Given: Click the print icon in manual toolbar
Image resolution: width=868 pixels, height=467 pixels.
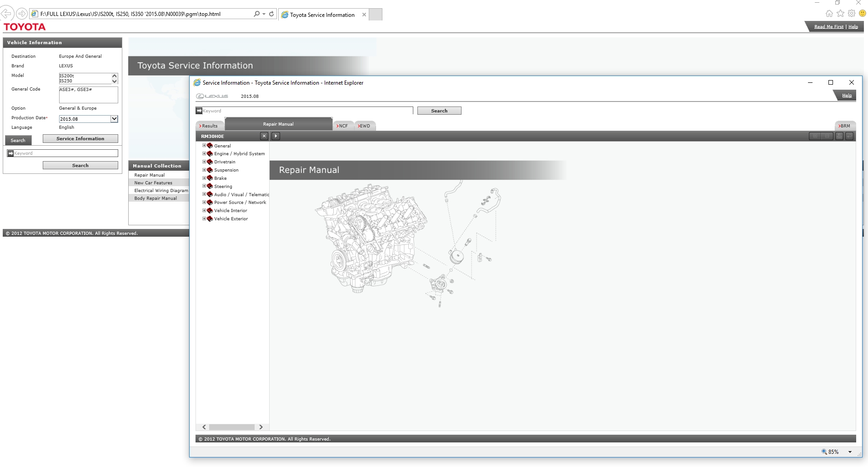Looking at the screenshot, I should click(839, 136).
